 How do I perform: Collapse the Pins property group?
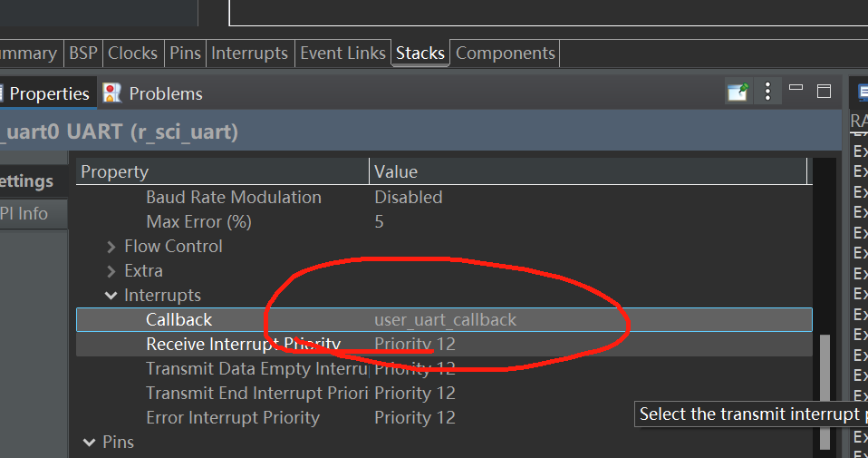click(x=89, y=443)
